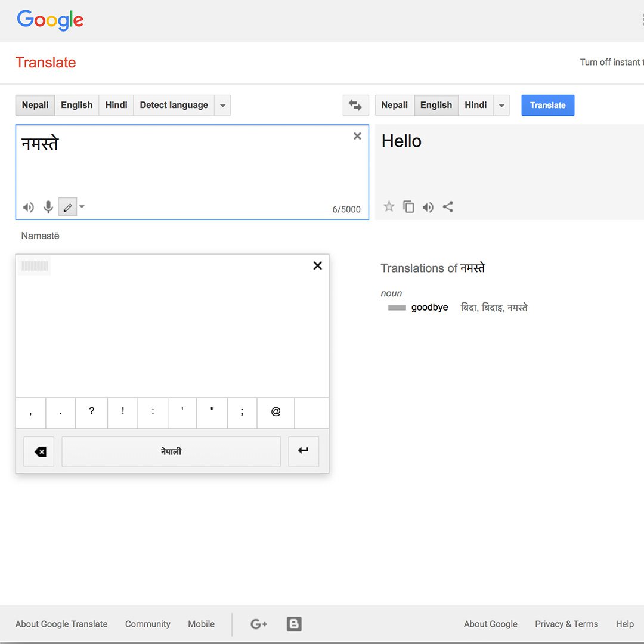Open the Help footer link
The height and width of the screenshot is (644, 644).
coord(625,624)
